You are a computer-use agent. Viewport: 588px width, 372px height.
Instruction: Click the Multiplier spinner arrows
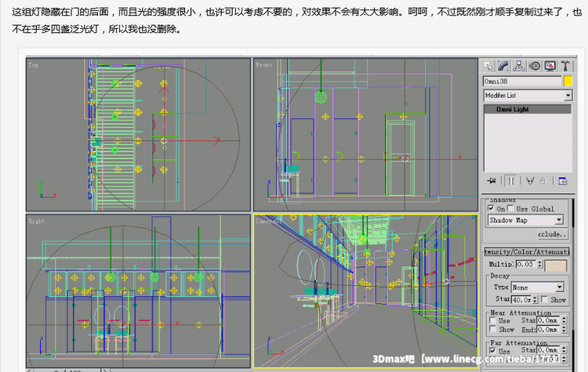click(539, 264)
